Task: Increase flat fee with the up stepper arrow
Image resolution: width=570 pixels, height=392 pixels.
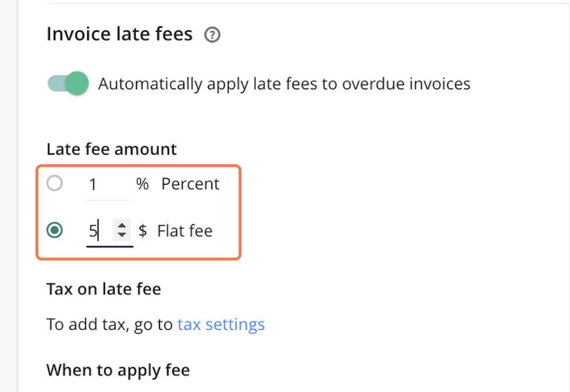Action: coord(122,226)
